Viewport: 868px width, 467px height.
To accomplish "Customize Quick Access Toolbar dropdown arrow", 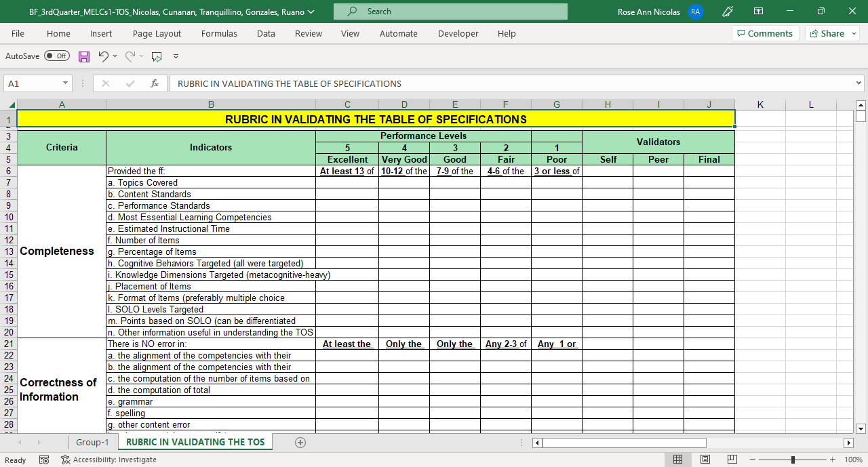I will coord(176,56).
